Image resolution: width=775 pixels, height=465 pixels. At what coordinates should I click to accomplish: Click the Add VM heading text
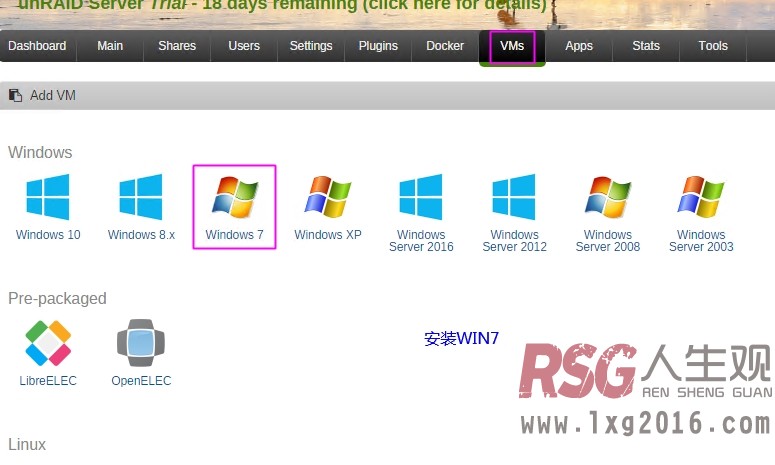tap(53, 95)
